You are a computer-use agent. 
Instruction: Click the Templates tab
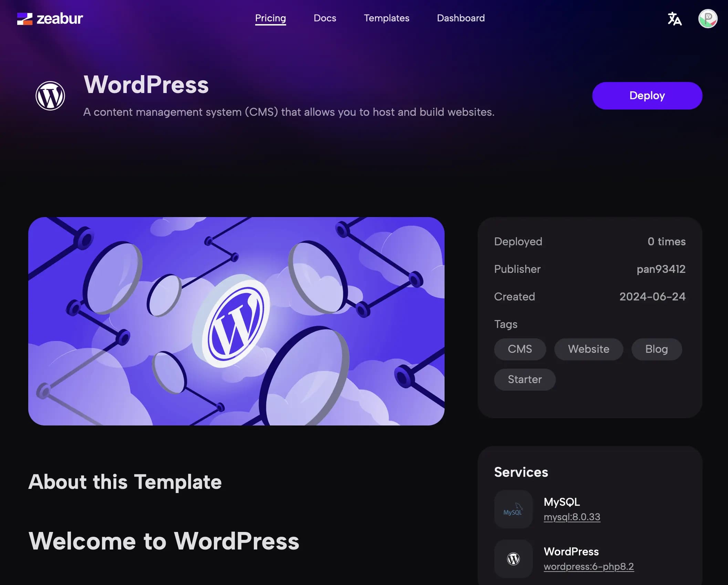pyautogui.click(x=387, y=18)
